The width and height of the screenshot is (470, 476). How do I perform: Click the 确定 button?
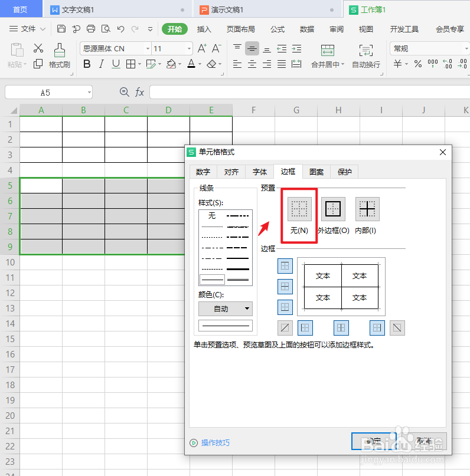click(x=374, y=441)
